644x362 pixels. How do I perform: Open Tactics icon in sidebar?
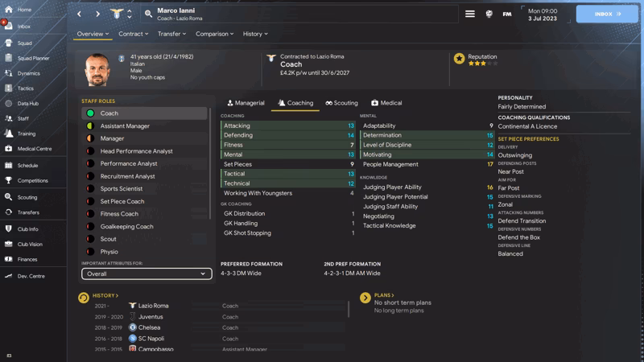tap(9, 88)
